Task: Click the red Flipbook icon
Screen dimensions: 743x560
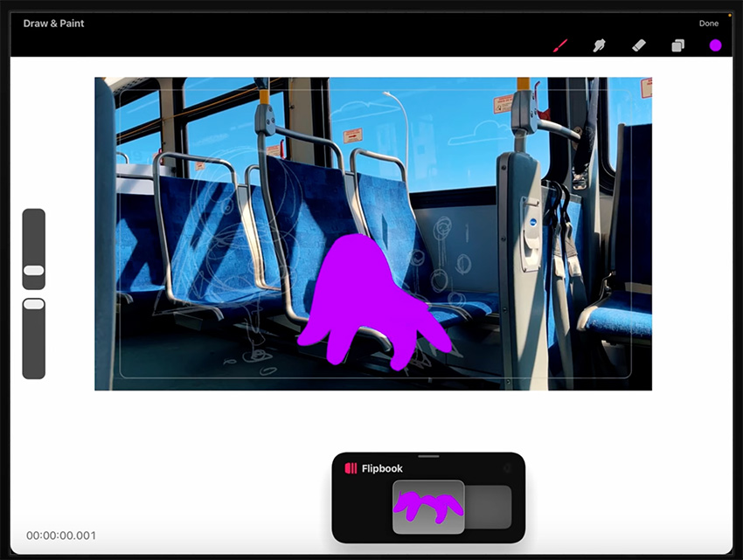Action: (x=351, y=468)
